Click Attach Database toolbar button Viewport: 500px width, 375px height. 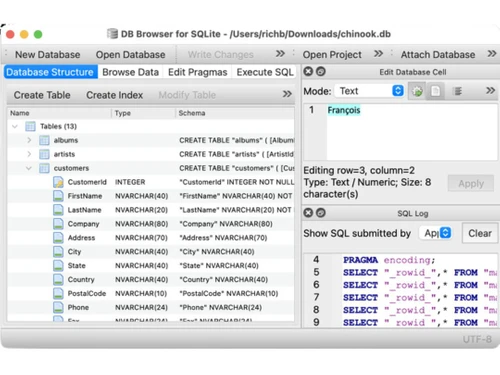[x=438, y=54]
